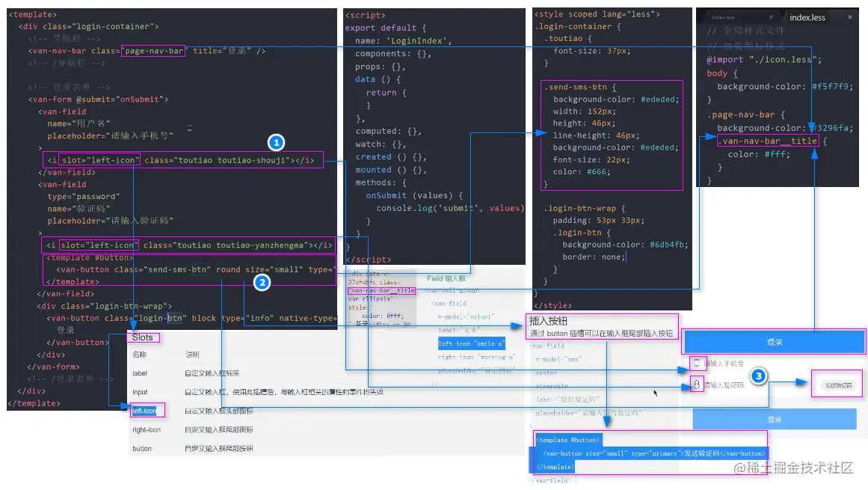The width and height of the screenshot is (868, 490).
Task: Click the @import "./icon.less" line
Action: [x=764, y=59]
